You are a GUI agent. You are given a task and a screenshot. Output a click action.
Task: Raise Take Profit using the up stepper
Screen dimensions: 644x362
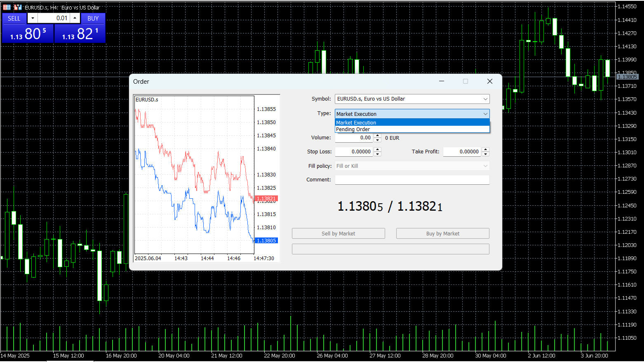pyautogui.click(x=485, y=149)
